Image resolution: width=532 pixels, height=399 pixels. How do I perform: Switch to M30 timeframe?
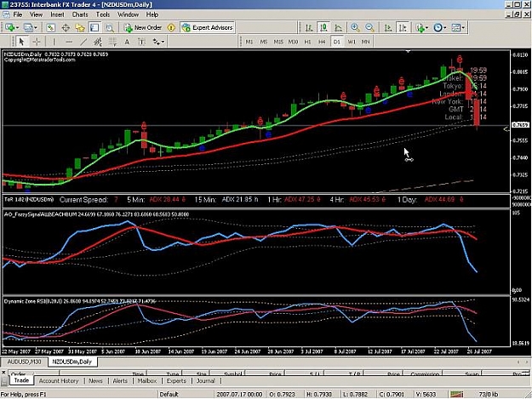(293, 42)
